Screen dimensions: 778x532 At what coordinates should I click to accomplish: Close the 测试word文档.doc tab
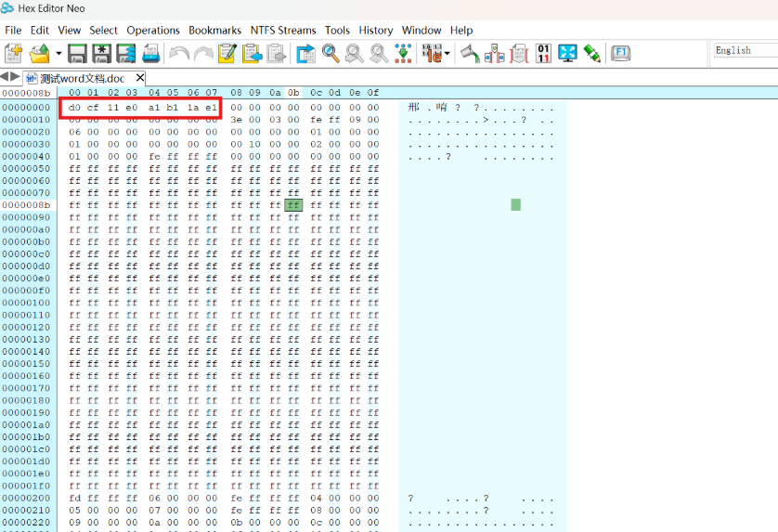click(x=140, y=78)
